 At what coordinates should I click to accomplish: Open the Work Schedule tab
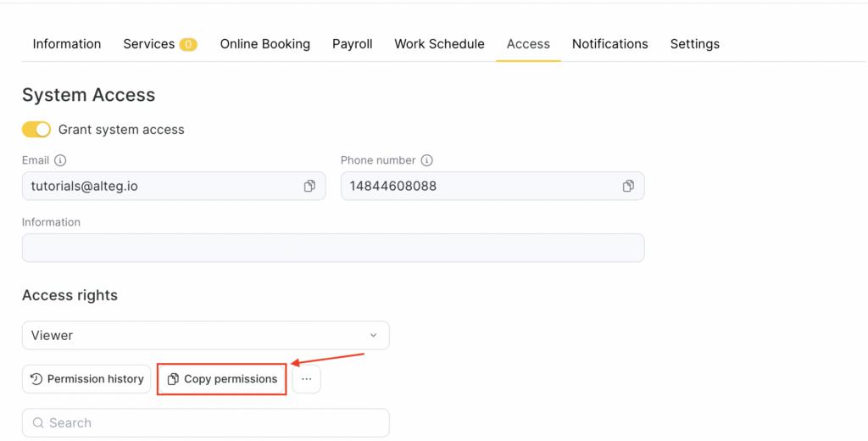[439, 44]
